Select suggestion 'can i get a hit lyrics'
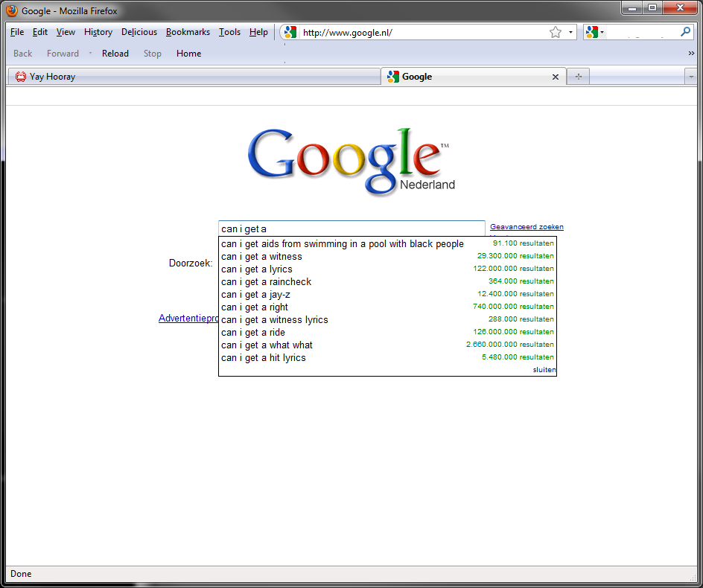Viewport: 703px width, 588px height. [387, 358]
